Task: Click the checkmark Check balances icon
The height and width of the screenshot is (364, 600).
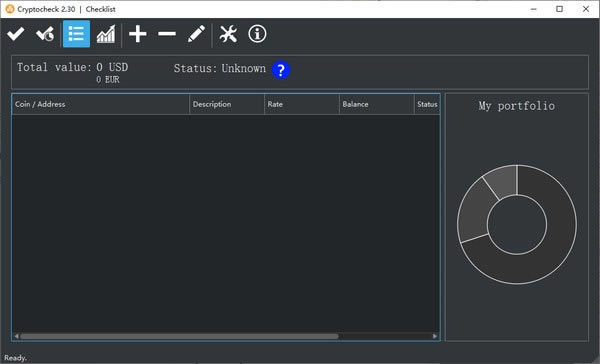Action: [x=16, y=34]
